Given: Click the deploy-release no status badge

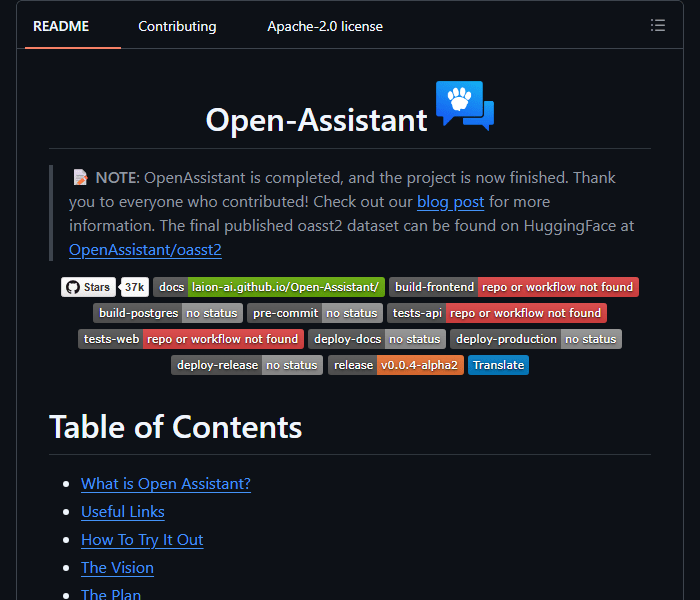Looking at the screenshot, I should tap(247, 365).
